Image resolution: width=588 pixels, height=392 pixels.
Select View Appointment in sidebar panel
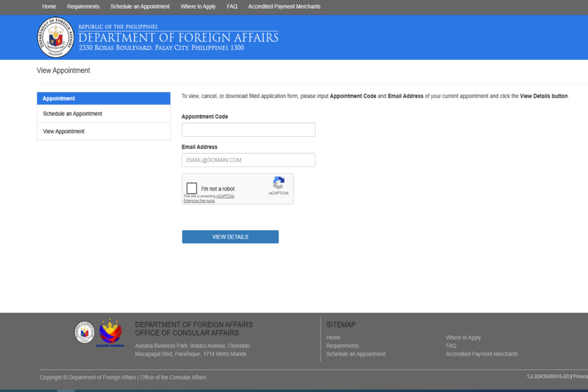pyautogui.click(x=103, y=131)
